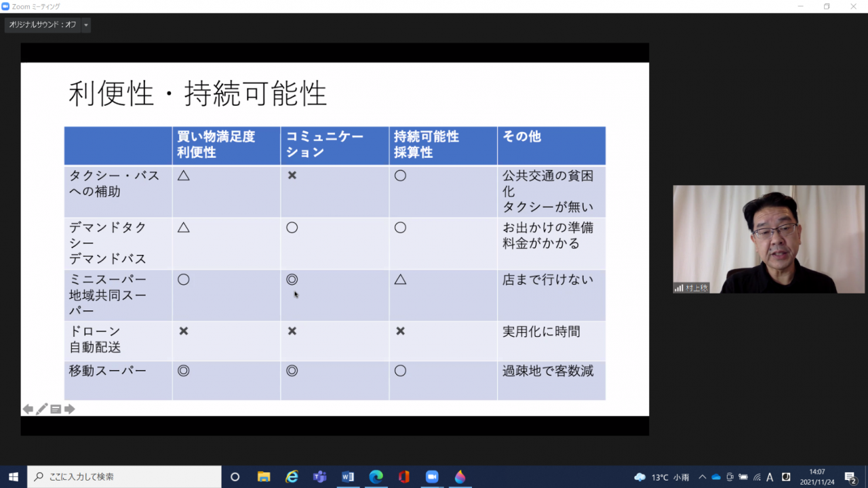Open Internet Explorer from the taskbar
This screenshot has height=488, width=868.
(292, 476)
